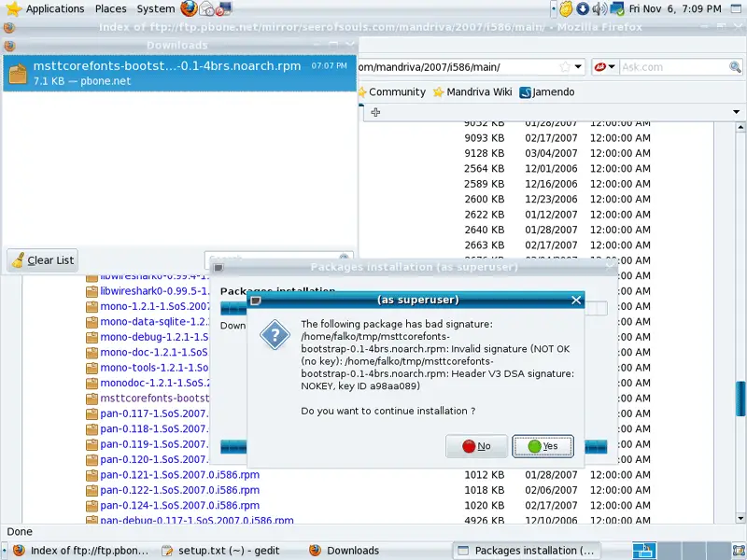Open the search engine selector dropdown
The height and width of the screenshot is (560, 747).
click(612, 67)
